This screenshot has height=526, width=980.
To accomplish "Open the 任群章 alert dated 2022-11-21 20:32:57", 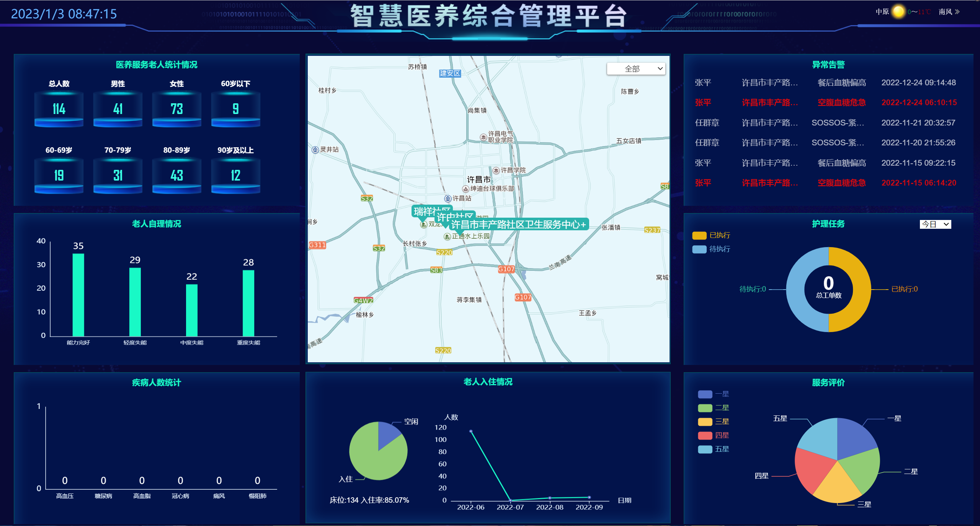I will 825,123.
